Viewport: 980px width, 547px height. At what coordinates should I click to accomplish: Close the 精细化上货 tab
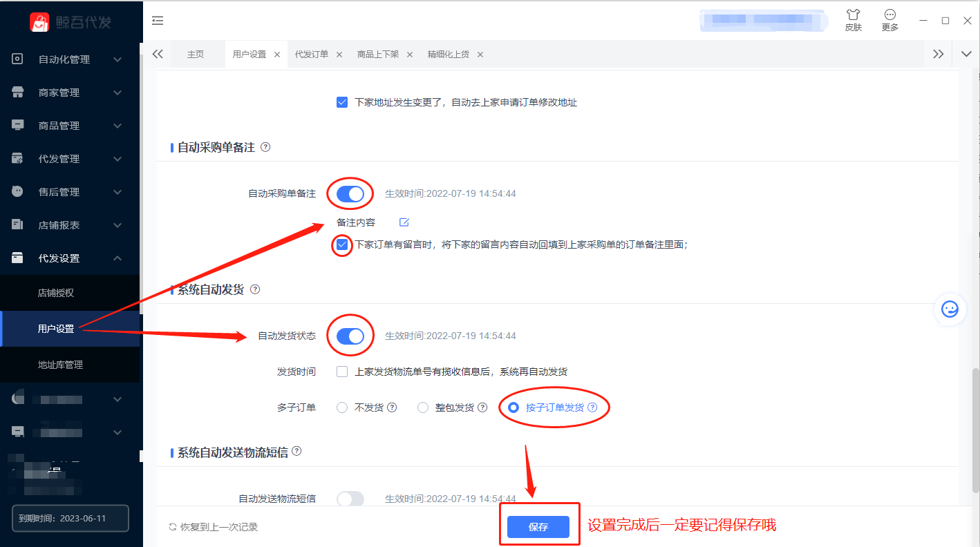(x=480, y=55)
